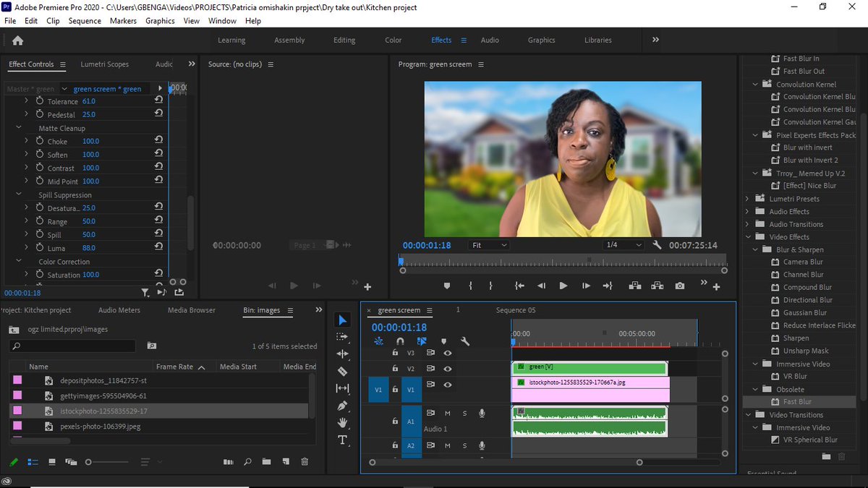The image size is (868, 488).
Task: Toggle V3 track output eye
Action: pyautogui.click(x=448, y=353)
